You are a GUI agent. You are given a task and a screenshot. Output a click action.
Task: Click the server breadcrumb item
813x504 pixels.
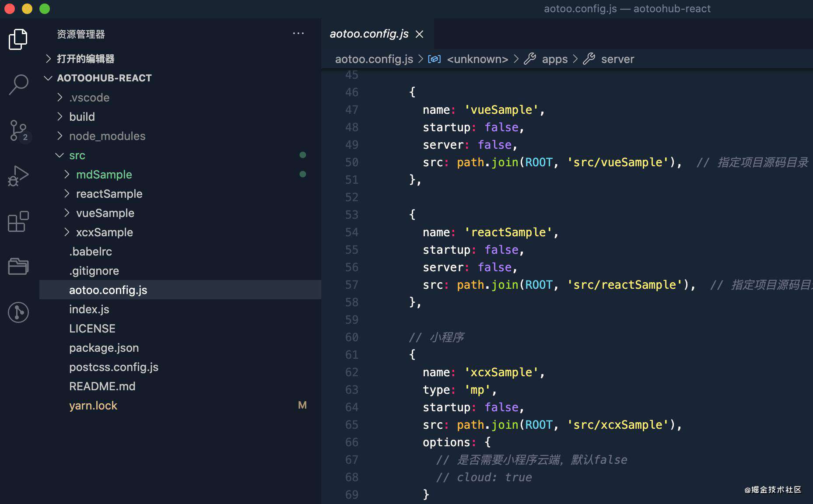617,59
